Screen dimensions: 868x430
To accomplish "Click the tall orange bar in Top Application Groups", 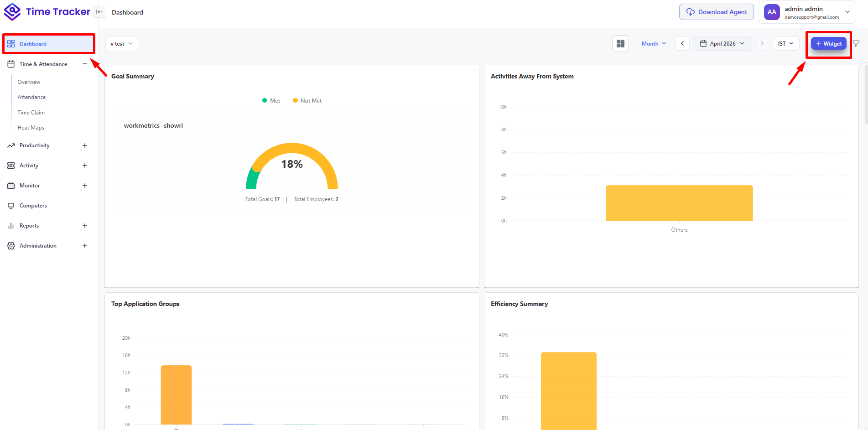I will pos(176,395).
